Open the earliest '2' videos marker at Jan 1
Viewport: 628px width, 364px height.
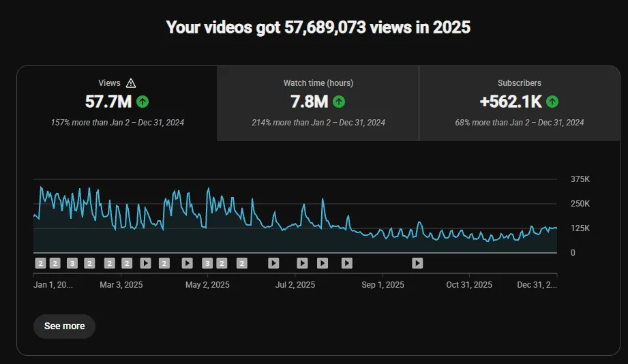coord(40,263)
